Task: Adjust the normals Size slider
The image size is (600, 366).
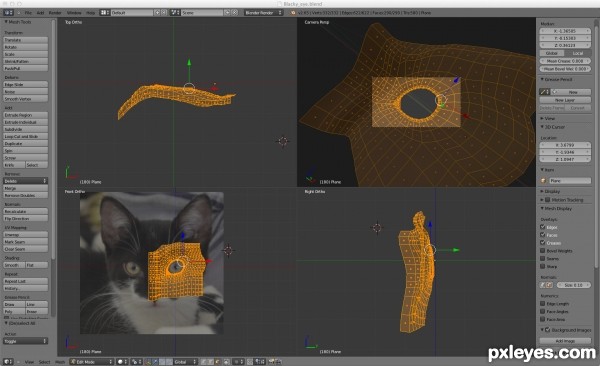Action: click(574, 285)
